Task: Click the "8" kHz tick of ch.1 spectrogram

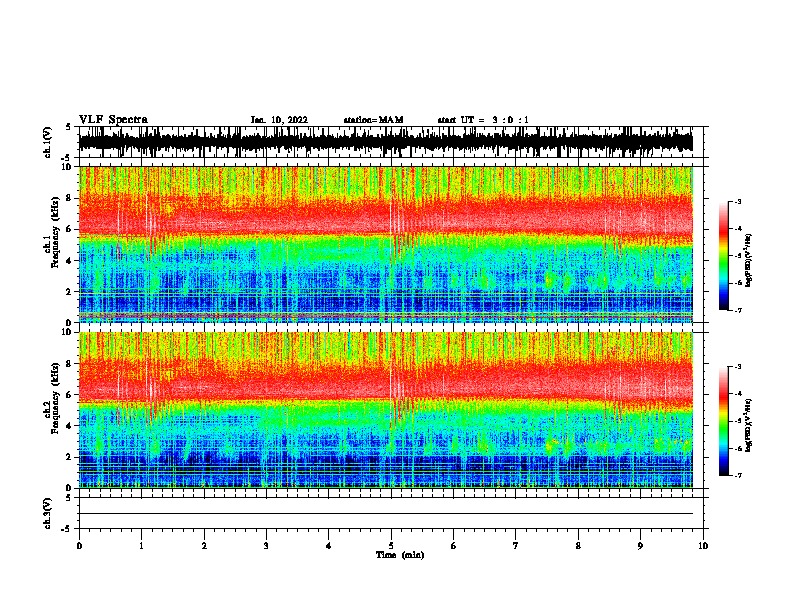Action: click(x=70, y=198)
